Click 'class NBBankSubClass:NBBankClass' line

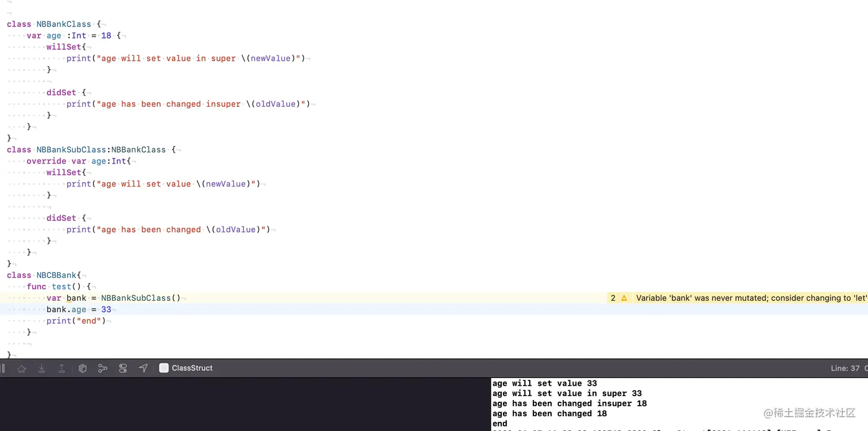pyautogui.click(x=91, y=150)
